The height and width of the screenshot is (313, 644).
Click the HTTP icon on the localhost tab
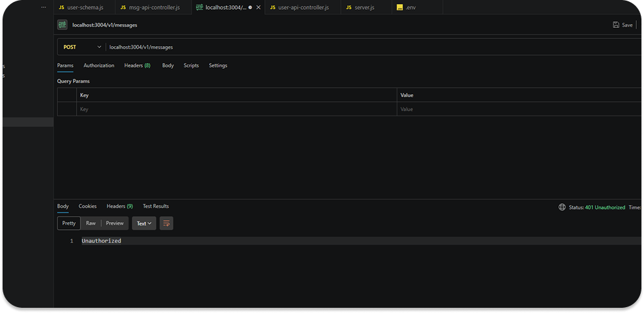(199, 7)
